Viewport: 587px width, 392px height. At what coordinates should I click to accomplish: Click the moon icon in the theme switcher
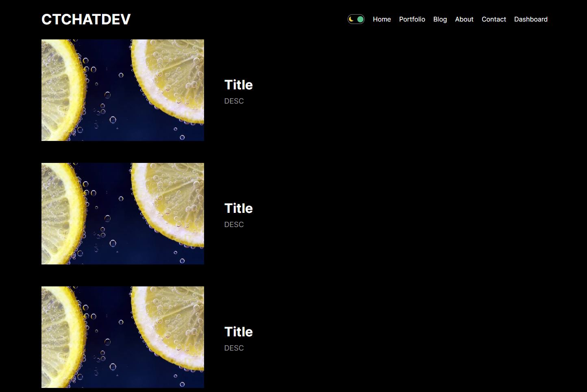[x=351, y=19]
